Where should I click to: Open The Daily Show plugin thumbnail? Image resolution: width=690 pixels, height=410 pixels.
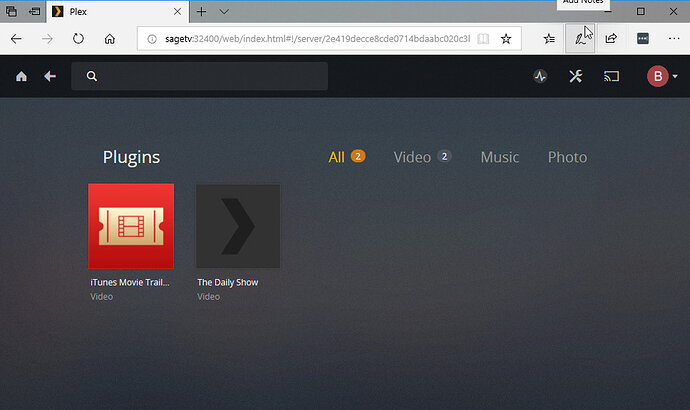(238, 226)
